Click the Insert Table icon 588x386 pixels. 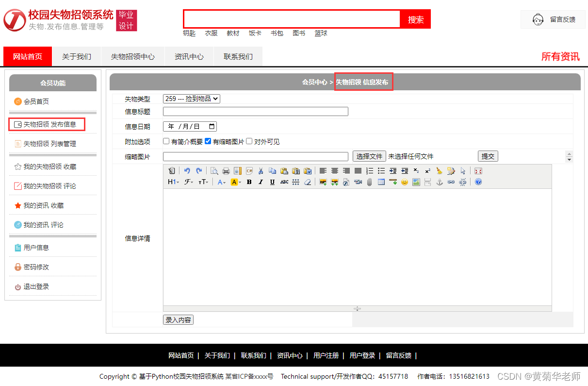coord(381,181)
